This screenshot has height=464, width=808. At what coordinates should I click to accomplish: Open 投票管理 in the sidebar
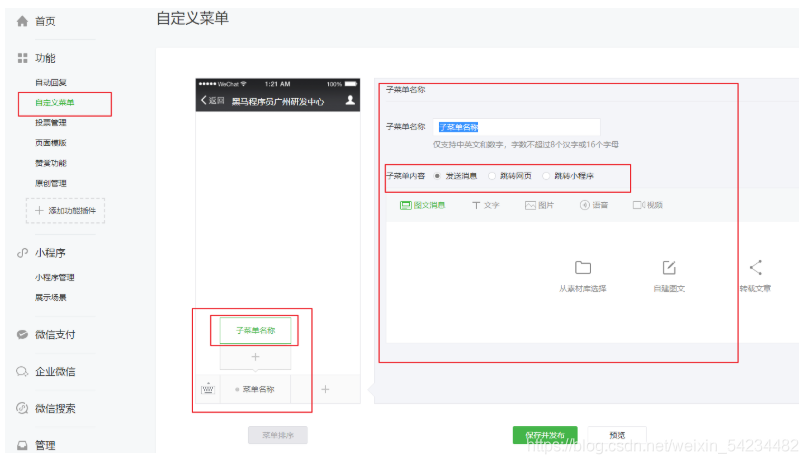[50, 123]
